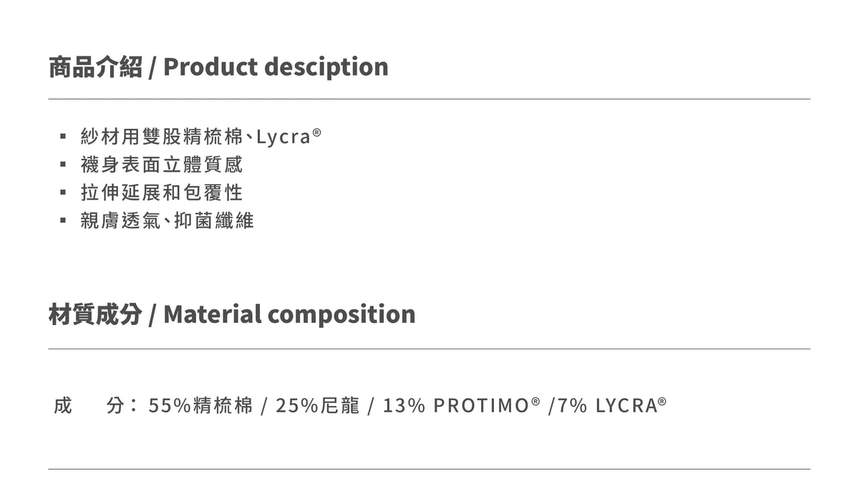
Task: Click the "材質成分 / Material composition" heading
Action: pos(231,314)
